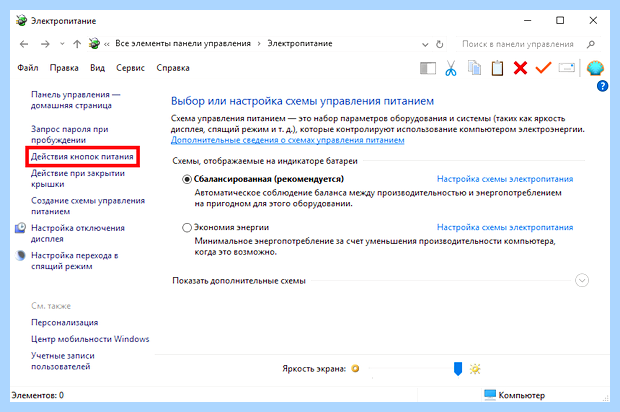Viewport: 620px width, 412px height.
Task: Click Все элементы панели управления breadcrumb
Action: [183, 43]
